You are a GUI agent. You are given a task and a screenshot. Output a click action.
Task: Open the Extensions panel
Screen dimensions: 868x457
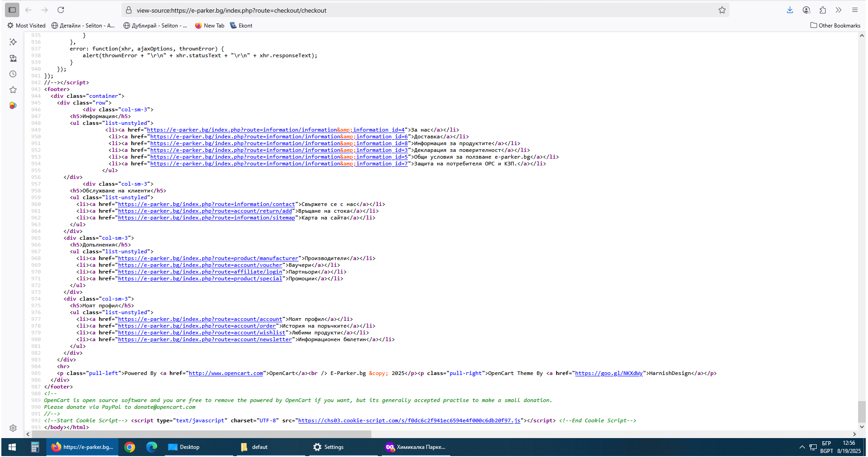coord(823,10)
